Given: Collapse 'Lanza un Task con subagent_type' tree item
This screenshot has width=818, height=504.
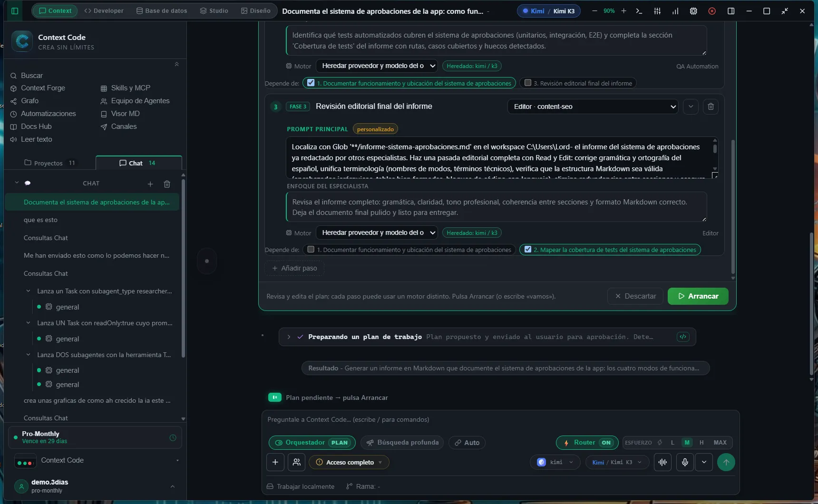Looking at the screenshot, I should click(x=28, y=291).
